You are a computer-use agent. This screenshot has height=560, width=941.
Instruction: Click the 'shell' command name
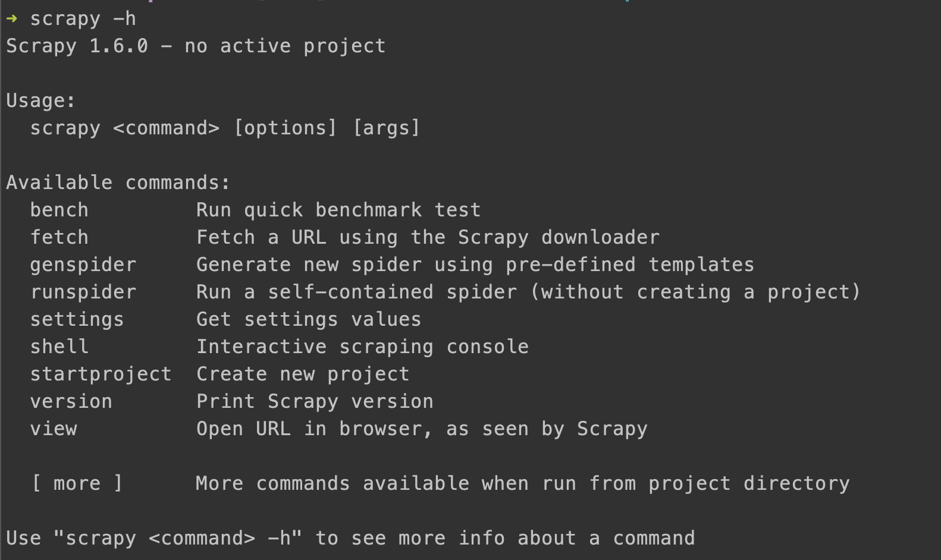coord(59,347)
